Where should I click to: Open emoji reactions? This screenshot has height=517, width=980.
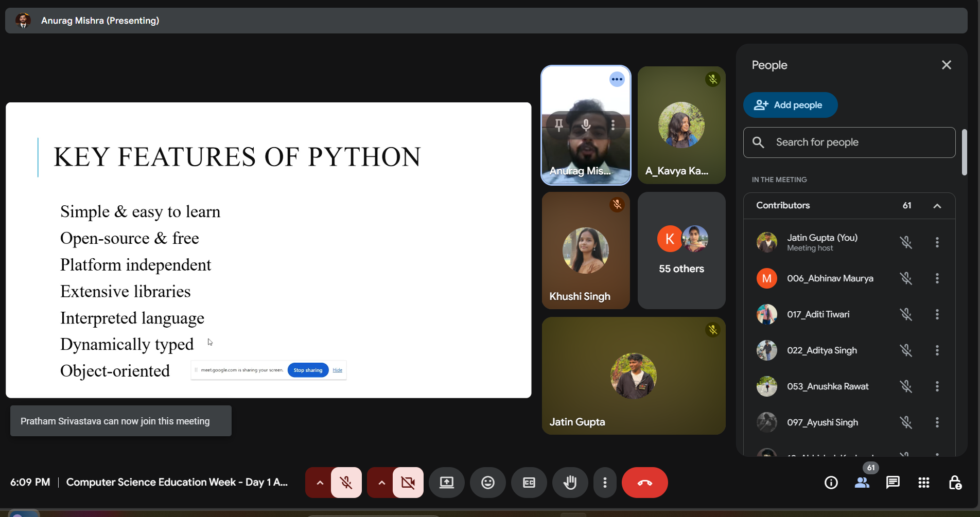click(487, 483)
